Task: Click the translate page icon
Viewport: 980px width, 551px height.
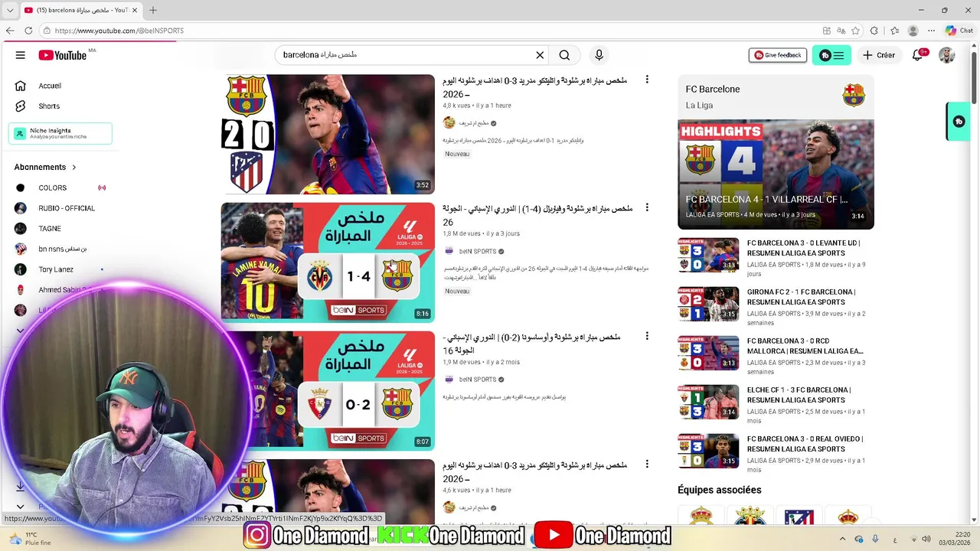Action: coord(841,31)
